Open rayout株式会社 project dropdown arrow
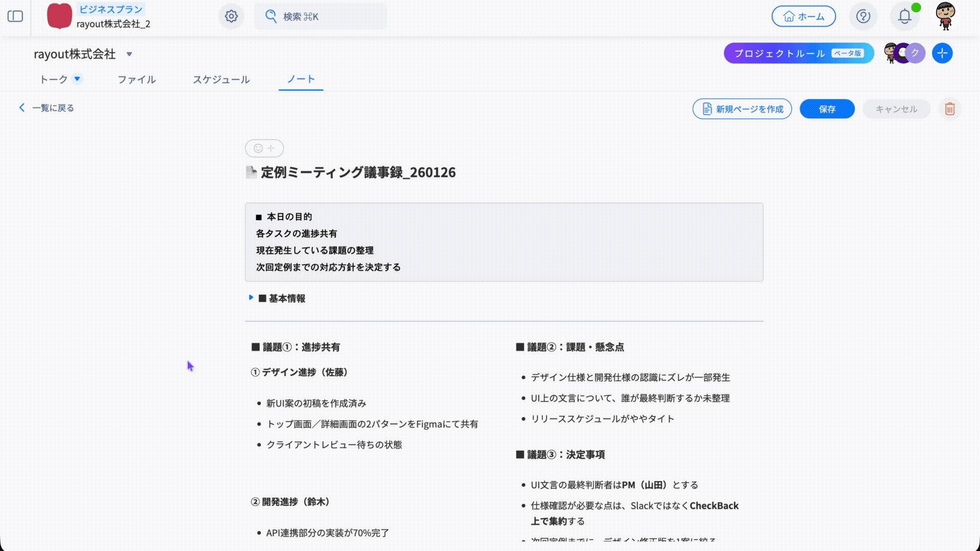 click(x=129, y=54)
